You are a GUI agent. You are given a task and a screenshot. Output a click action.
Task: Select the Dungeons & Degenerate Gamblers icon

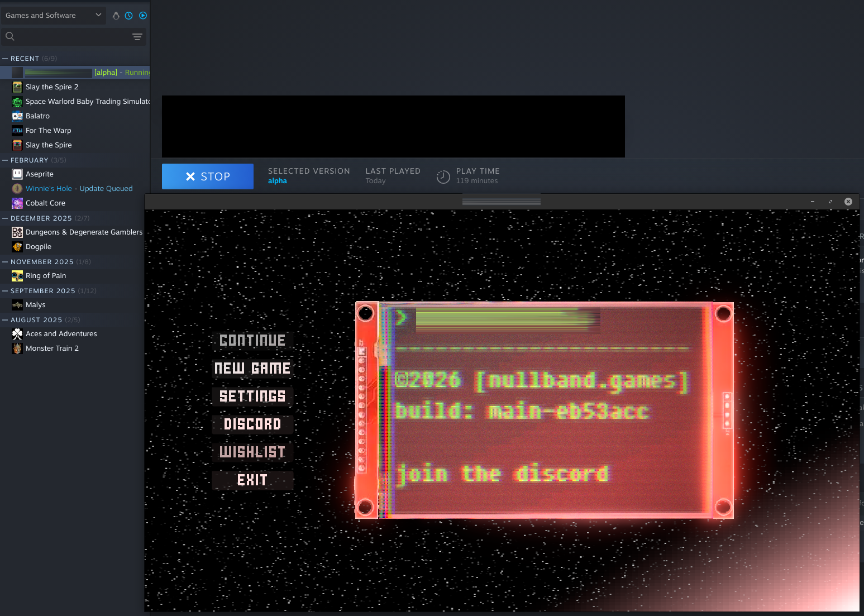[17, 232]
